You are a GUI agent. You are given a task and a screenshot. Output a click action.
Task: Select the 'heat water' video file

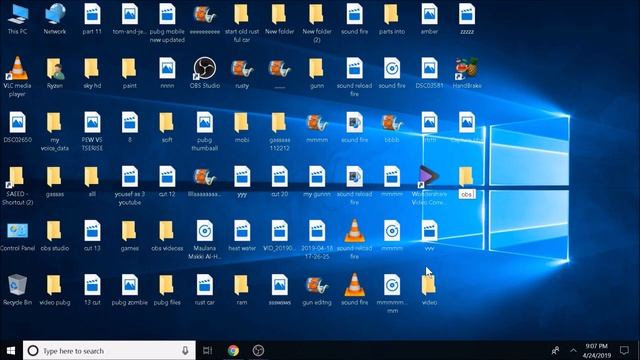coord(242,236)
